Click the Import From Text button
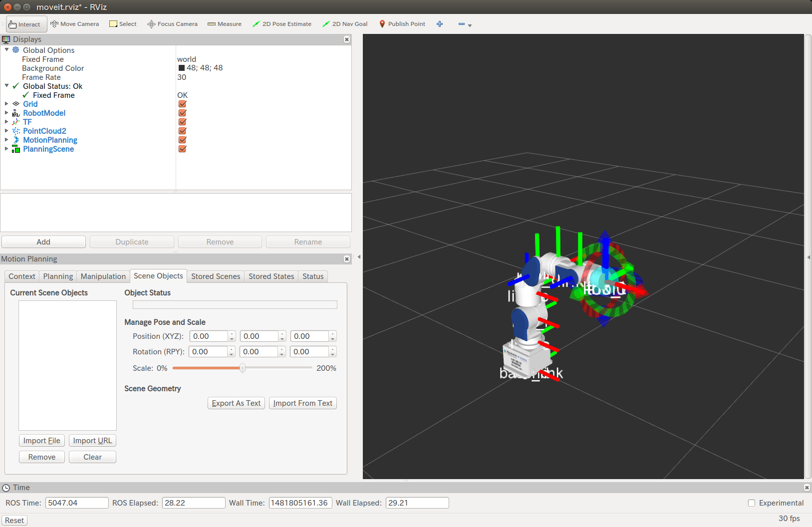 click(x=303, y=403)
